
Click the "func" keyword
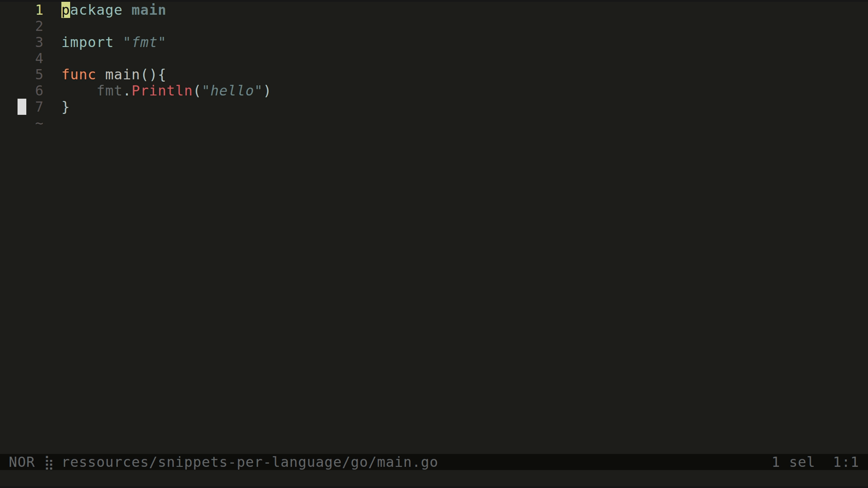79,75
